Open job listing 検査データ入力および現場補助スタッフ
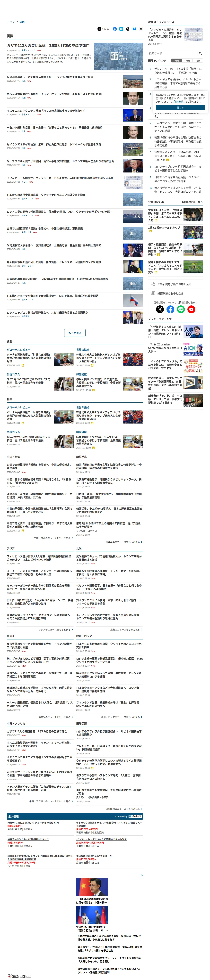 pyautogui.click(x=28, y=839)
